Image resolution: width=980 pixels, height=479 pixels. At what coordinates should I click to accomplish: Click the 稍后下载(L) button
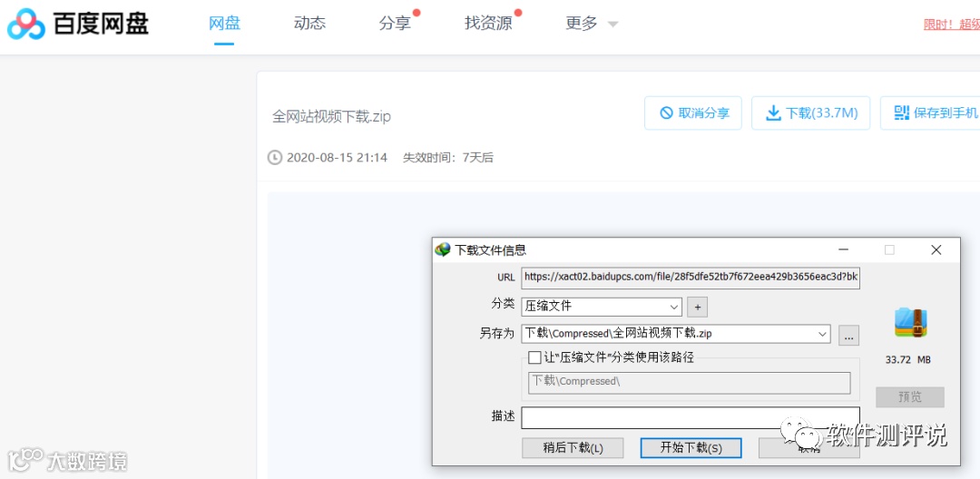click(573, 448)
